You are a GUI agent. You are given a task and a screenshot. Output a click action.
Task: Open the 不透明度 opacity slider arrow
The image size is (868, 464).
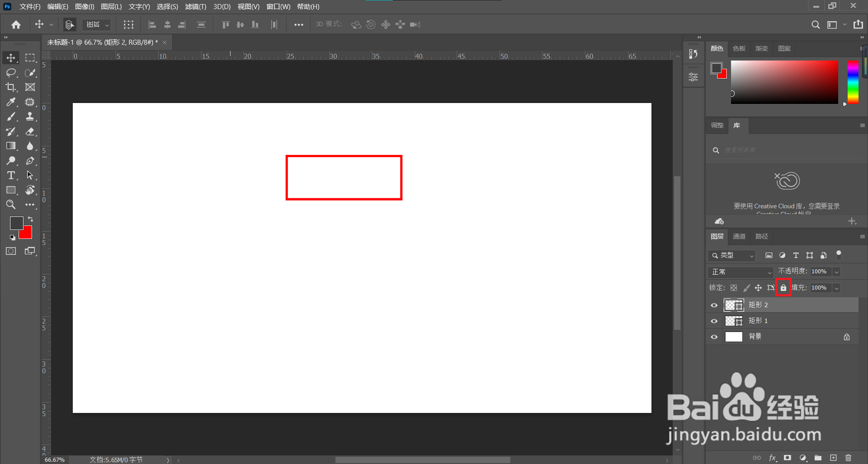click(836, 272)
